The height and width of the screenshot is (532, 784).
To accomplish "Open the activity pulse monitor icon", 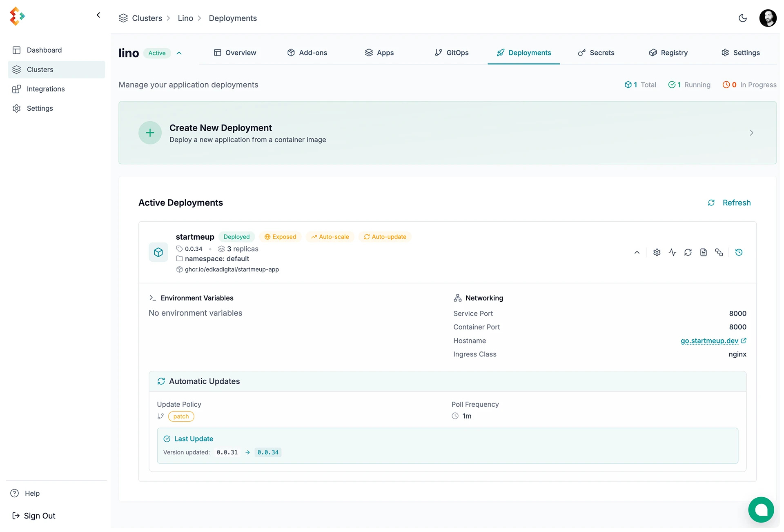I will click(672, 252).
